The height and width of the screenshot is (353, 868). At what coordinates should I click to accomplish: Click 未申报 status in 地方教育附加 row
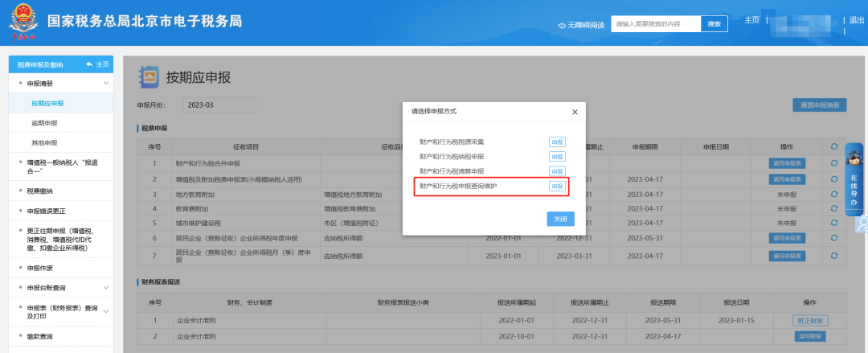click(x=786, y=195)
